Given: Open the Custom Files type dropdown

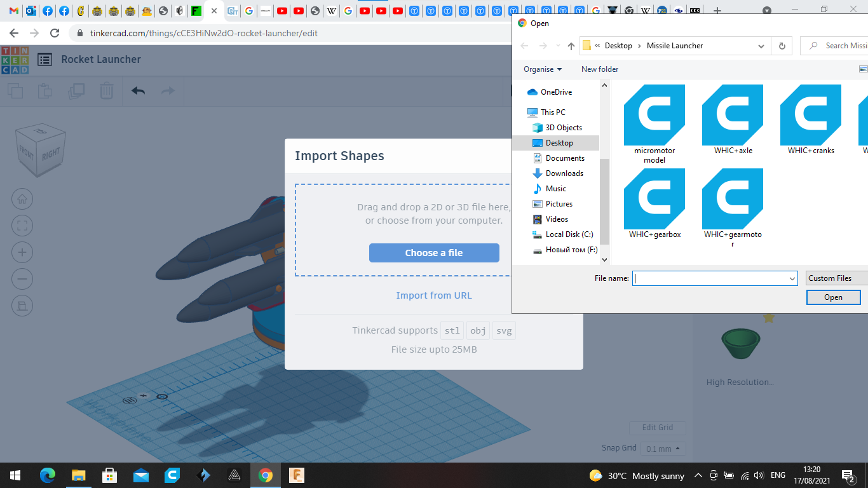Looking at the screenshot, I should (x=837, y=278).
